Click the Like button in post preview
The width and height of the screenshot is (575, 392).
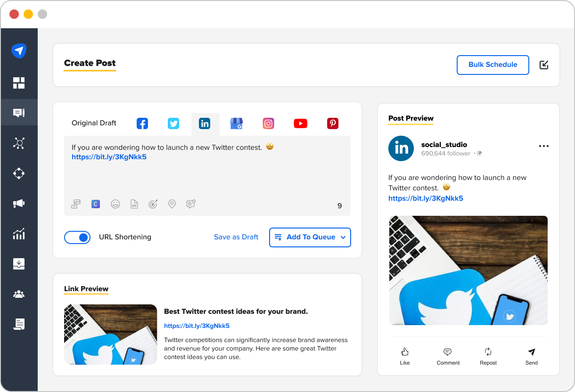pyautogui.click(x=404, y=356)
